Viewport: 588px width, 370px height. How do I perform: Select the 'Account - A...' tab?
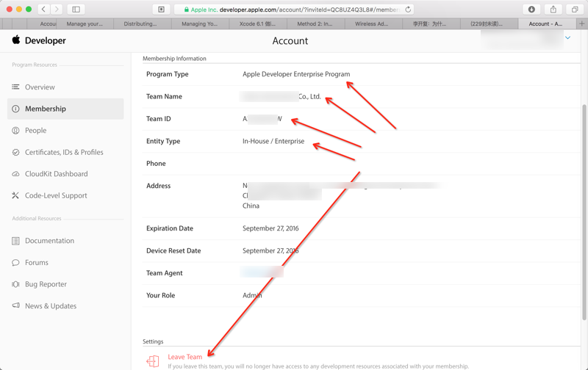[x=547, y=23]
